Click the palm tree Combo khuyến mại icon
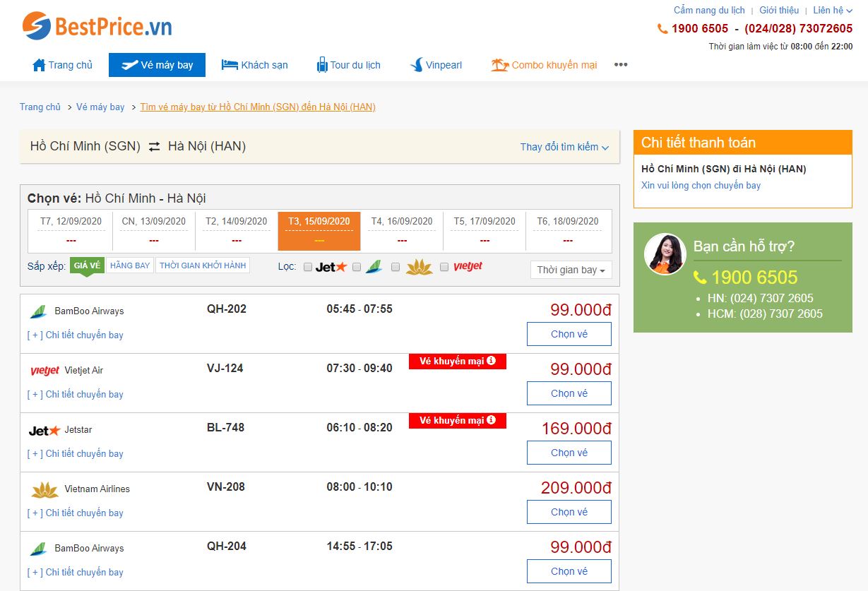 coord(500,65)
